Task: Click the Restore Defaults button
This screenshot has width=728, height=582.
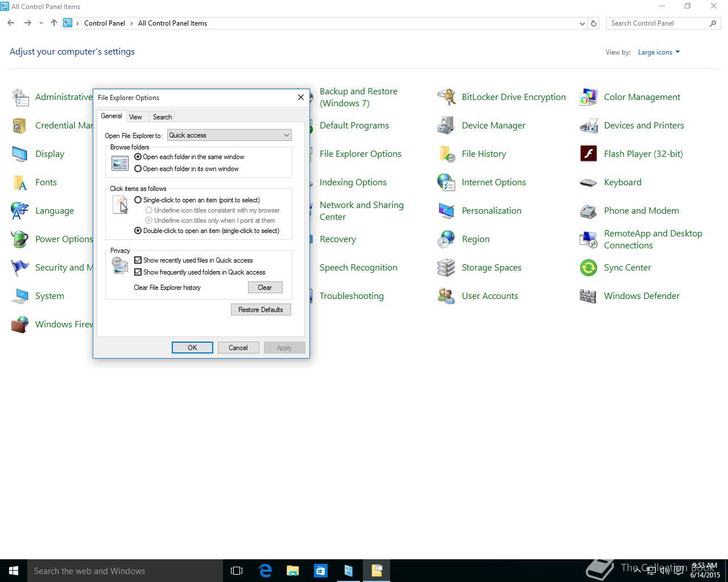Action: 261,310
